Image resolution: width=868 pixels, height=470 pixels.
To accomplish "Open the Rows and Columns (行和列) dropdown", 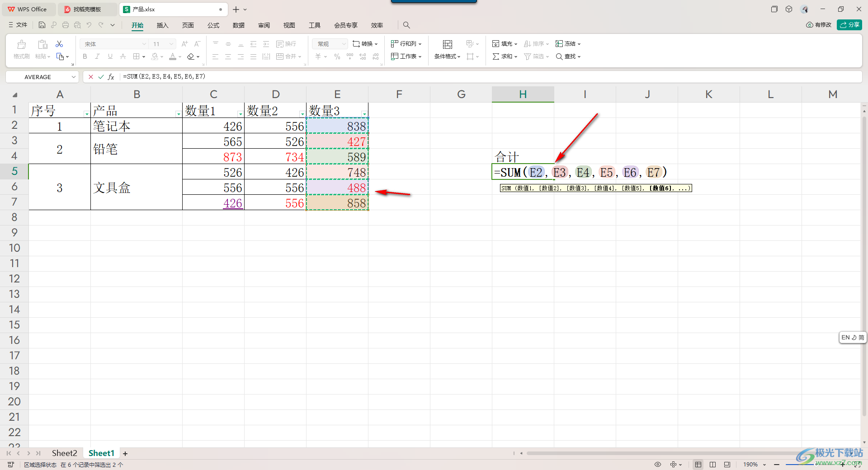I will (406, 44).
